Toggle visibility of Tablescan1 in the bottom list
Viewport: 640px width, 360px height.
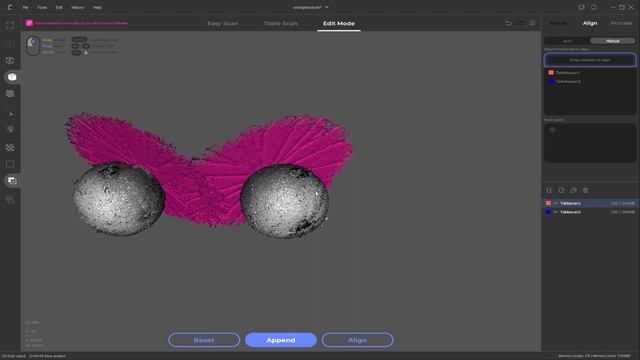pyautogui.click(x=556, y=203)
